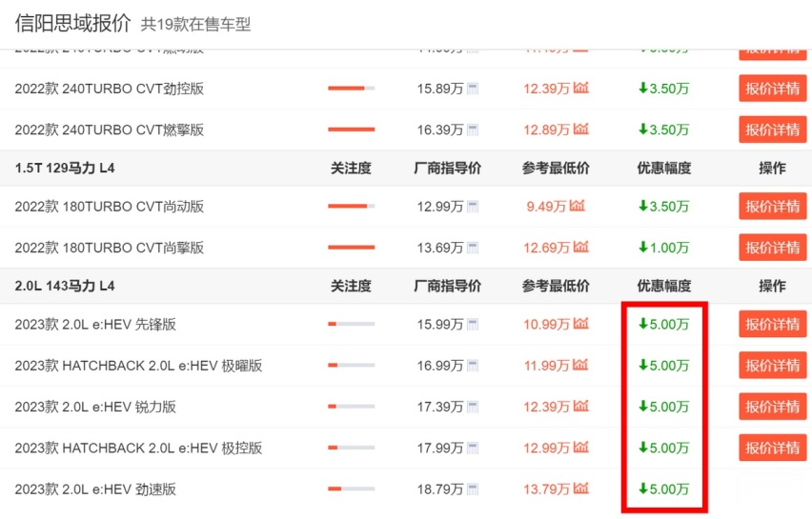Open model 2023款 HATCHBACK 2.0L e:HEV 极控版

point(138,448)
